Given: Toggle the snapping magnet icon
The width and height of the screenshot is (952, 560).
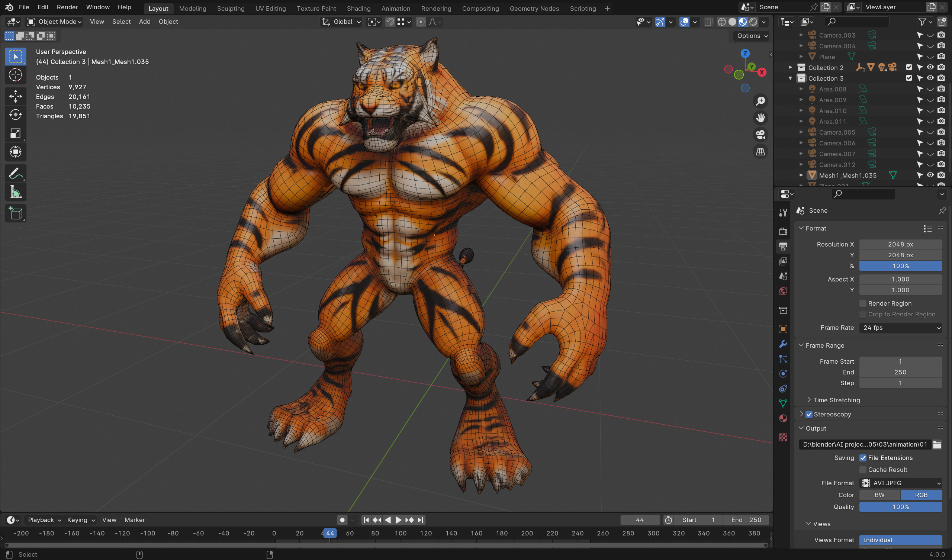Looking at the screenshot, I should (390, 22).
